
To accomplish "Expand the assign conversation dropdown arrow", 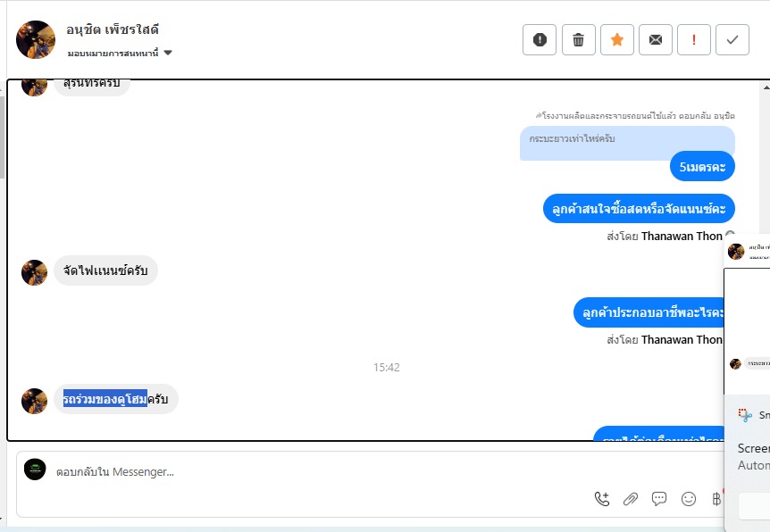I will tap(168, 53).
